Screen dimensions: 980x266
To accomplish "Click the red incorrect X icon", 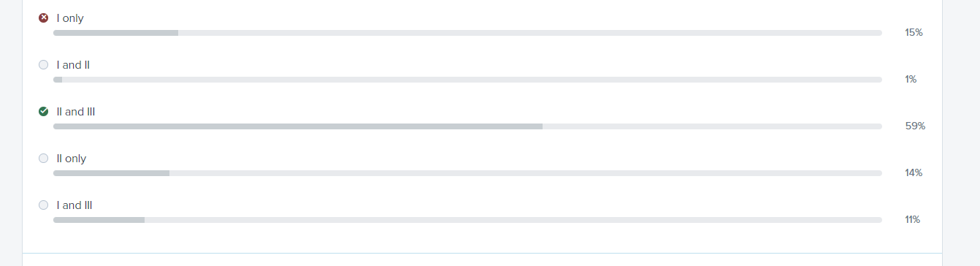I will point(43,18).
